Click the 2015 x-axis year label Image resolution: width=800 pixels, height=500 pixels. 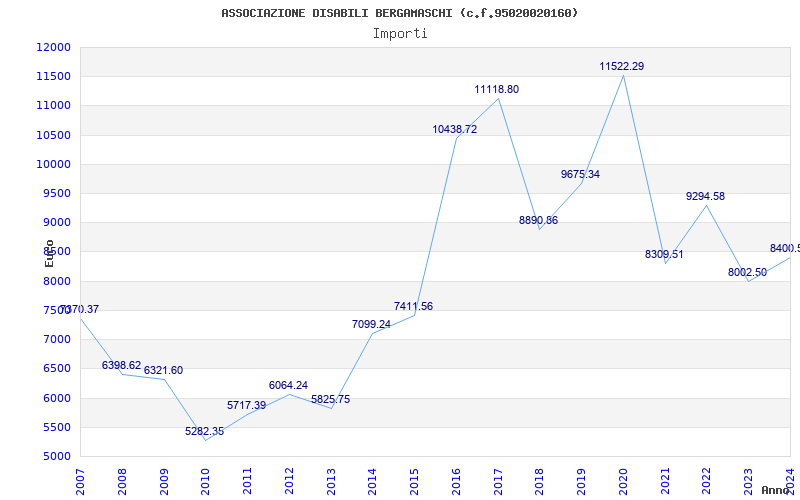click(414, 482)
